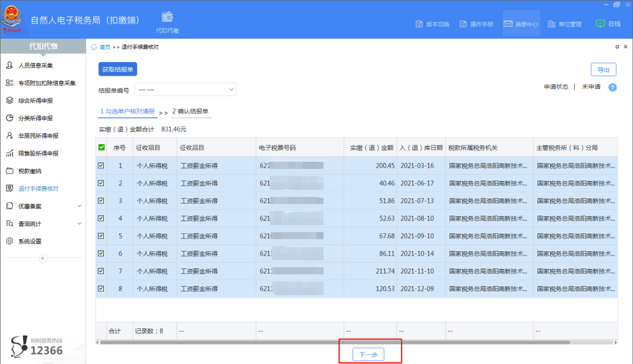Click the 获取结报单 button

(x=118, y=69)
